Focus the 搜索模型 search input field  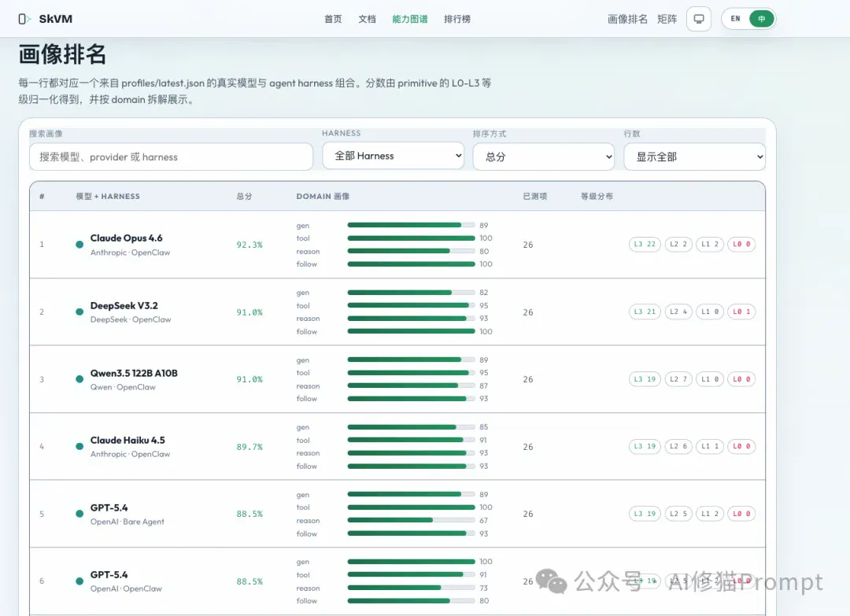172,157
